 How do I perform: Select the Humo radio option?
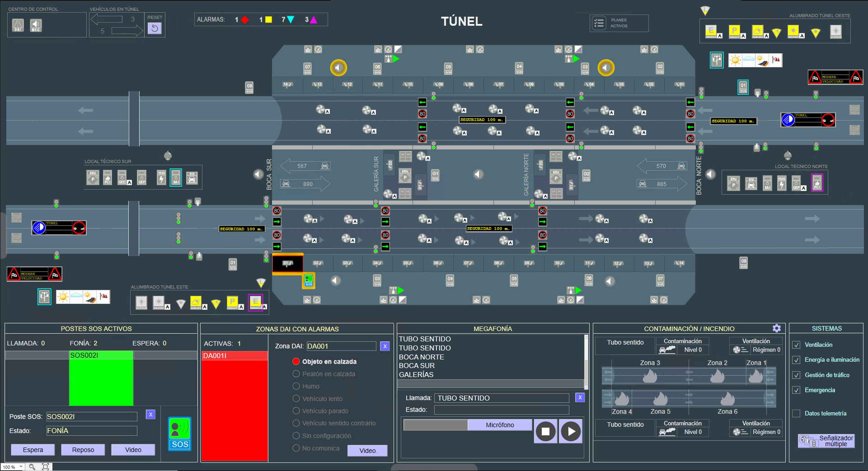pos(296,386)
